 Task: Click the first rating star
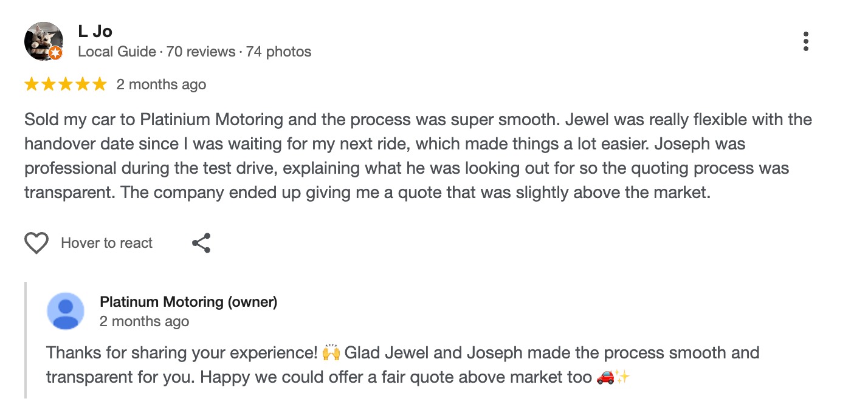click(31, 84)
